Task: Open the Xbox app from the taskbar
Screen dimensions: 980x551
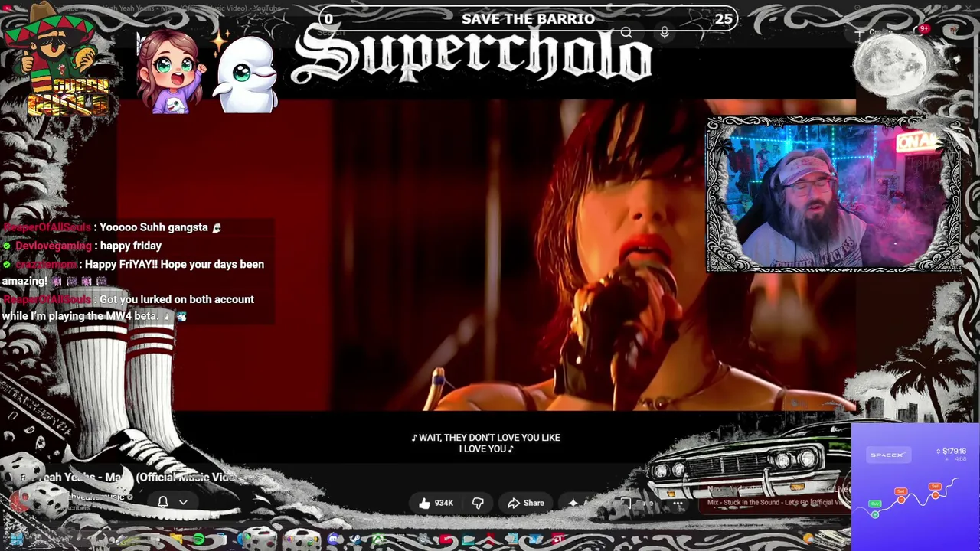Action: click(378, 540)
